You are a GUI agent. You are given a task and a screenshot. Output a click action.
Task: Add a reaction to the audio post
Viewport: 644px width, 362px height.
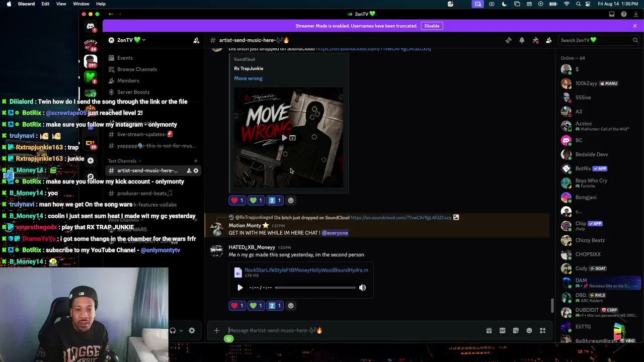tap(291, 306)
